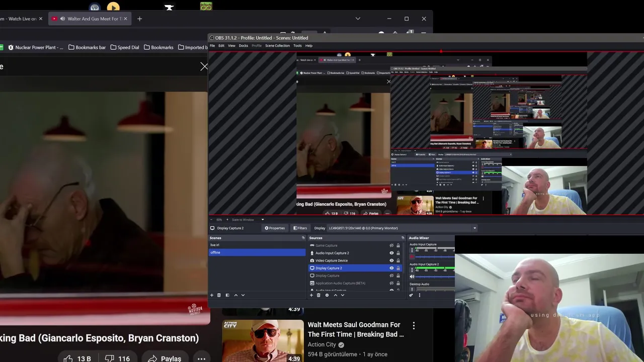This screenshot has height=362, width=644.
Task: Close the Walter And Gus Meet tab
Action: (125, 19)
